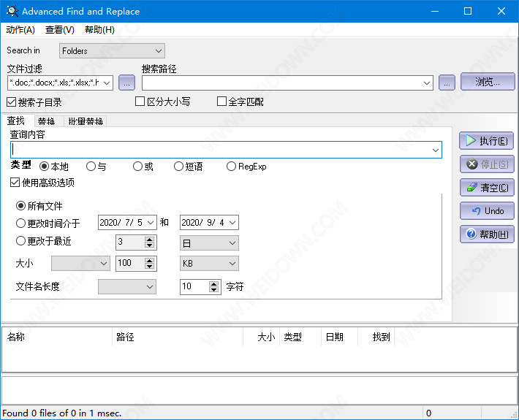Open the start date 2020/7/5 dropdown

pos(151,223)
